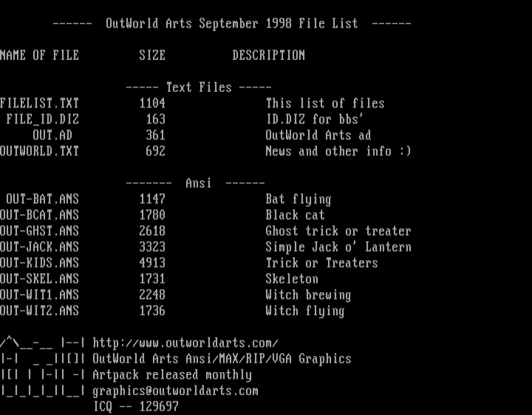The image size is (532, 415).
Task: Select the FILELIST.TXT file name
Action: pos(40,103)
